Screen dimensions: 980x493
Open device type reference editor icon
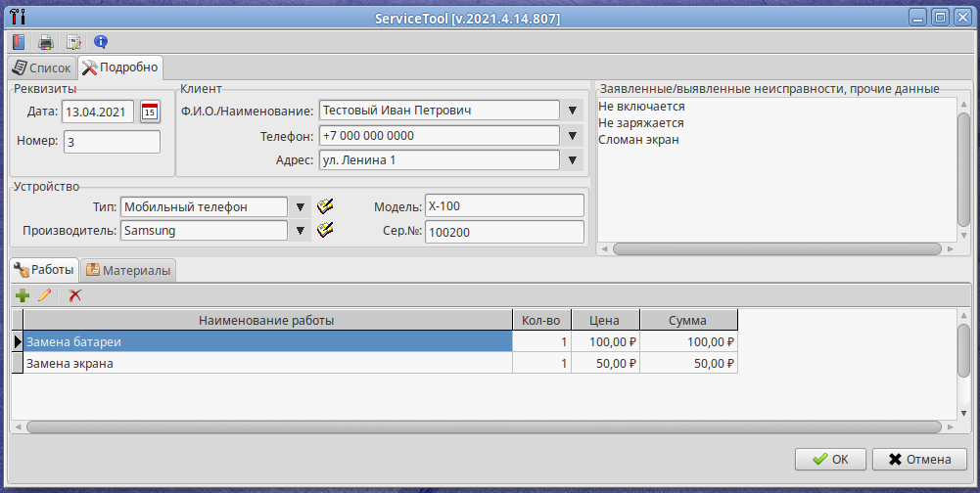click(x=325, y=206)
